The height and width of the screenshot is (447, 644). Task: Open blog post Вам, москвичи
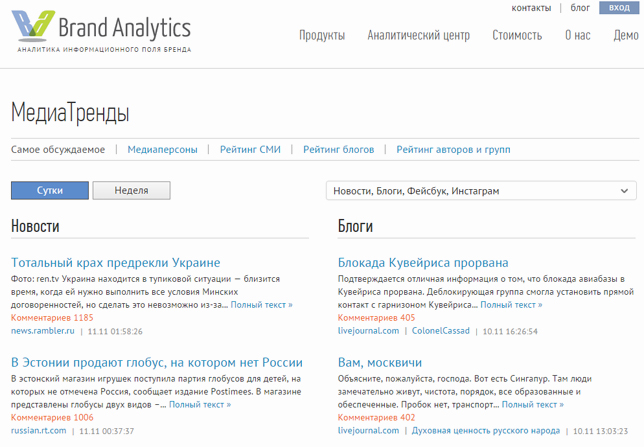(x=380, y=362)
